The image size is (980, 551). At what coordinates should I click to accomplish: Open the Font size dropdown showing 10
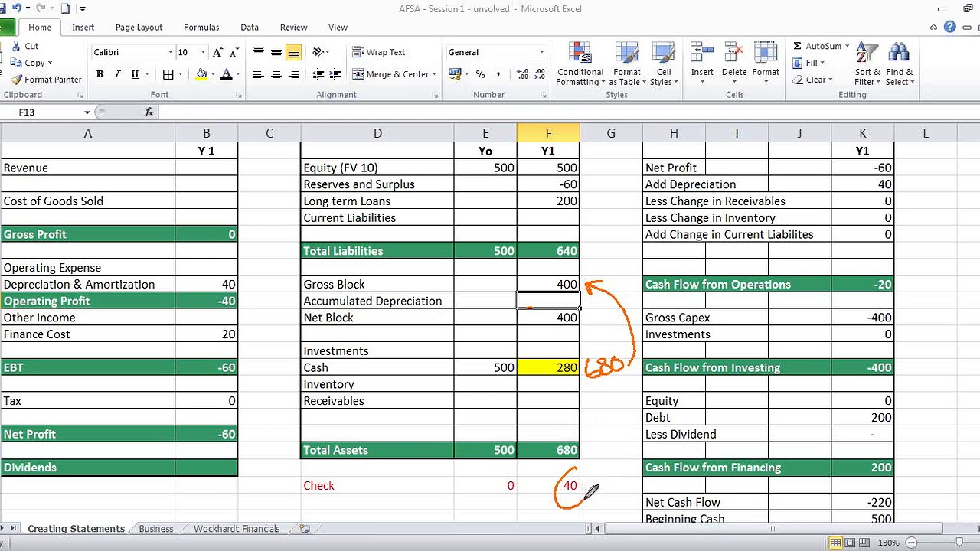click(203, 52)
